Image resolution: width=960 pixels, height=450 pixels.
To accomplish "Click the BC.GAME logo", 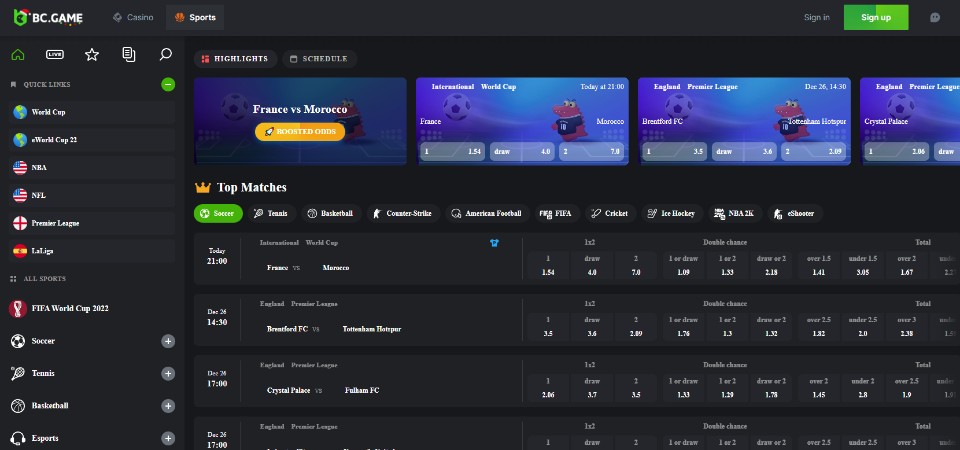I will [48, 17].
